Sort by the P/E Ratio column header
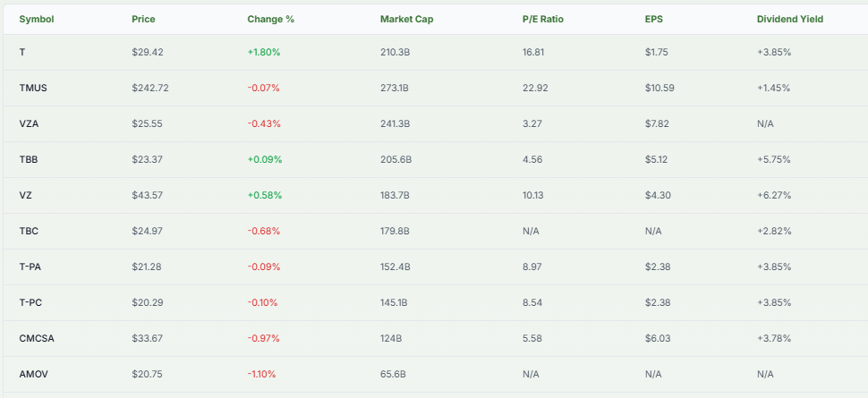Image resolution: width=868 pixels, height=398 pixels. tap(543, 20)
